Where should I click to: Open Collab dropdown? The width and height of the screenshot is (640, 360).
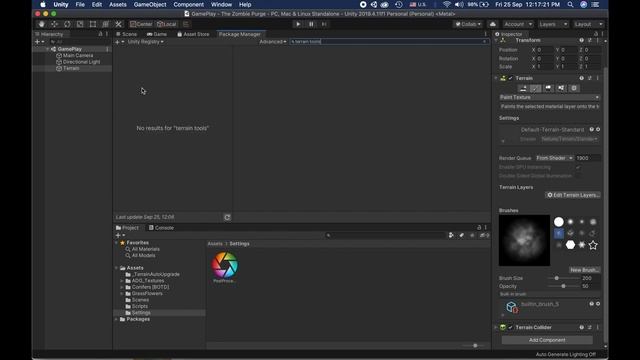(x=468, y=24)
